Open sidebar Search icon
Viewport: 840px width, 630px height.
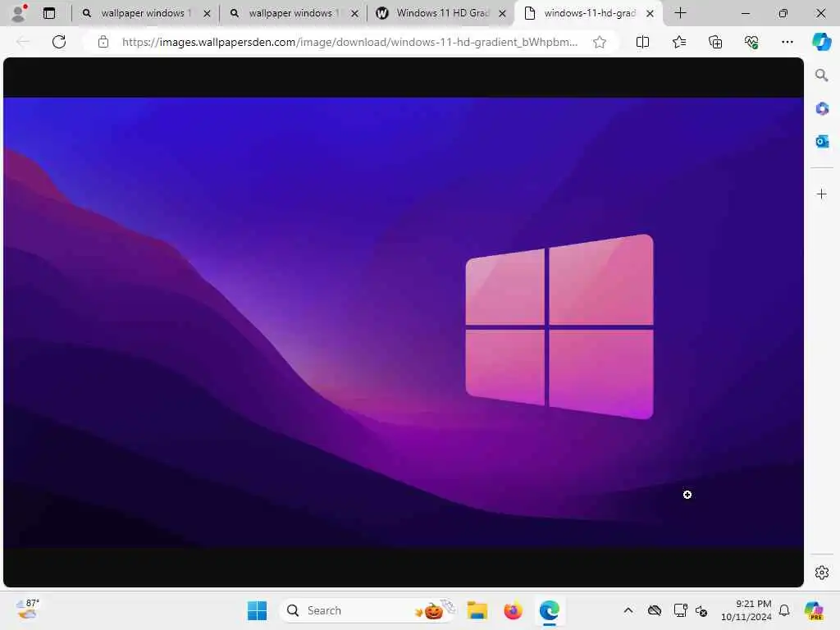coord(821,75)
